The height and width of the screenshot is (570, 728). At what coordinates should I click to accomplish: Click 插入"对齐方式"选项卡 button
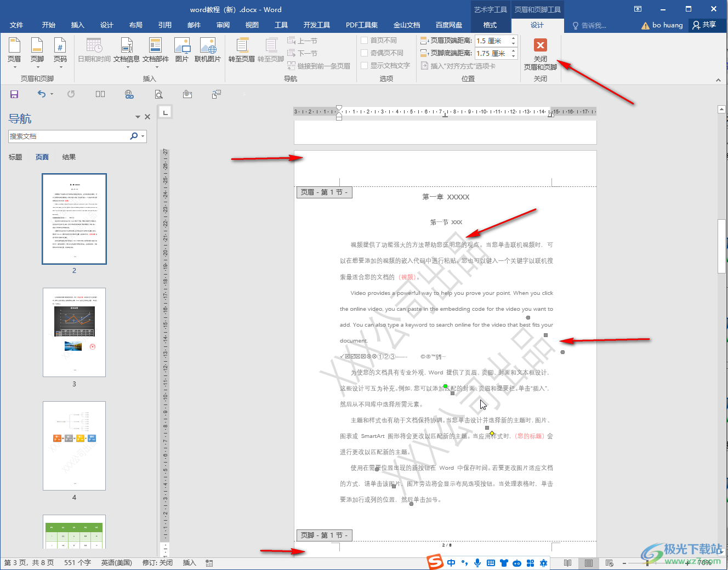coord(458,66)
